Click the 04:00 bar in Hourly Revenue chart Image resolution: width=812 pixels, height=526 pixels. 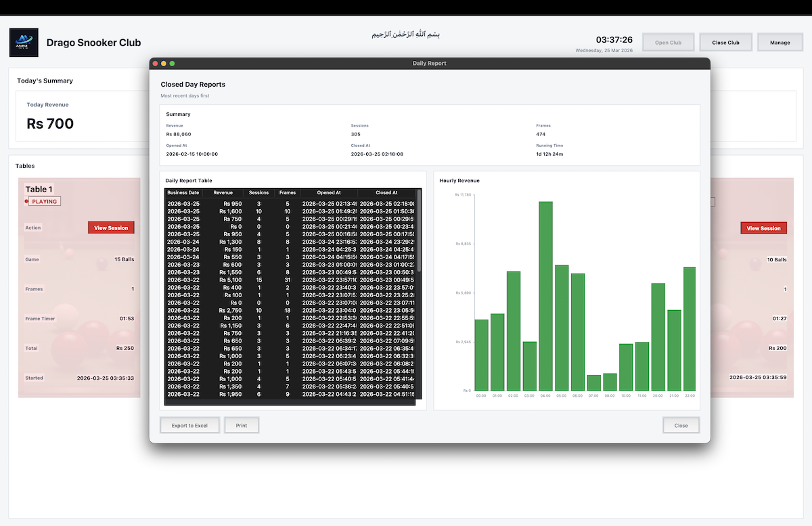545,296
